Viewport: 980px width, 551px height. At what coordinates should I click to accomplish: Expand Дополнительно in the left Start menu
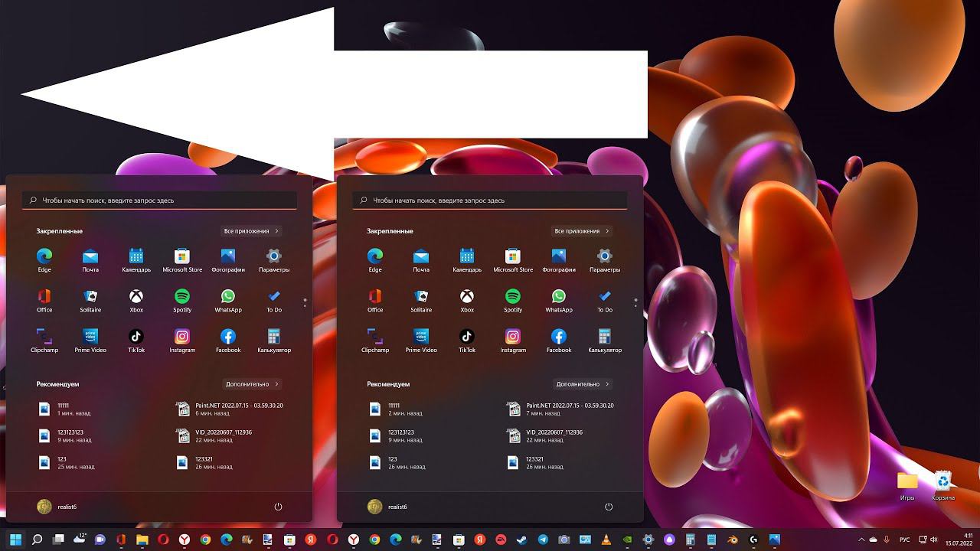[x=252, y=383]
